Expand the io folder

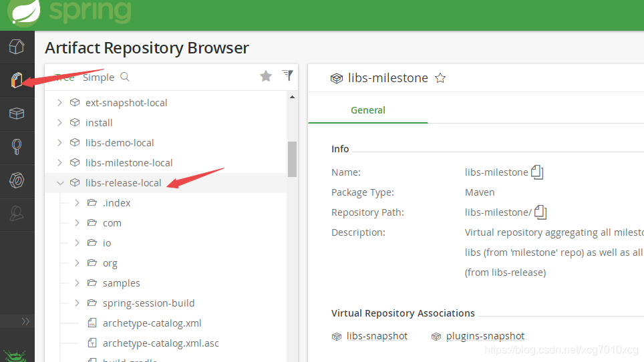point(77,243)
